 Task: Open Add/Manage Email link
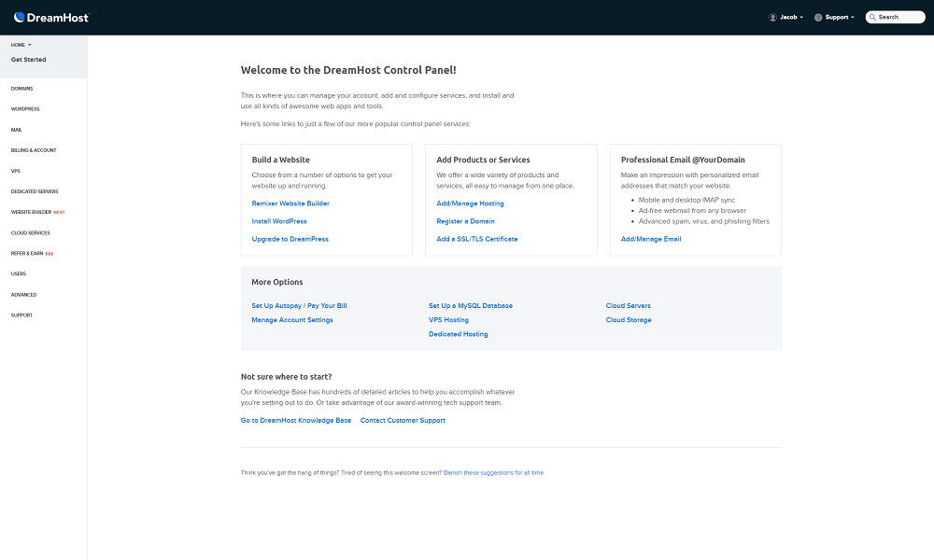651,239
